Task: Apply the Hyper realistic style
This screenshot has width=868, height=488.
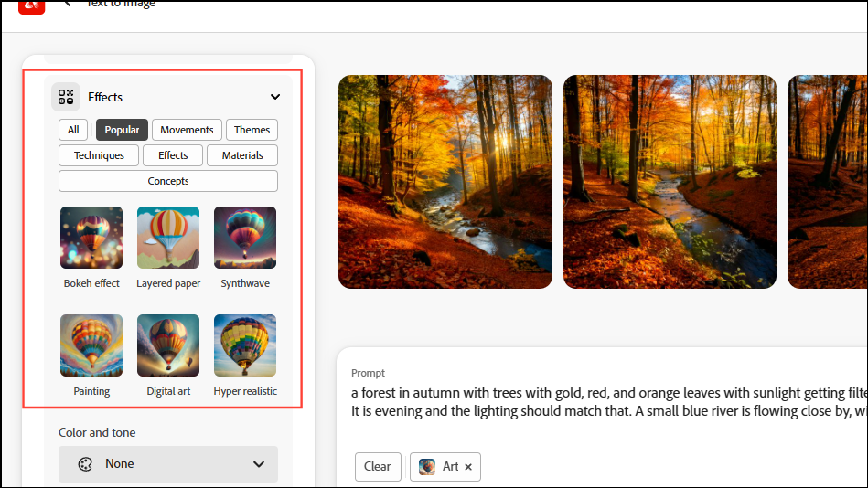Action: 245,345
